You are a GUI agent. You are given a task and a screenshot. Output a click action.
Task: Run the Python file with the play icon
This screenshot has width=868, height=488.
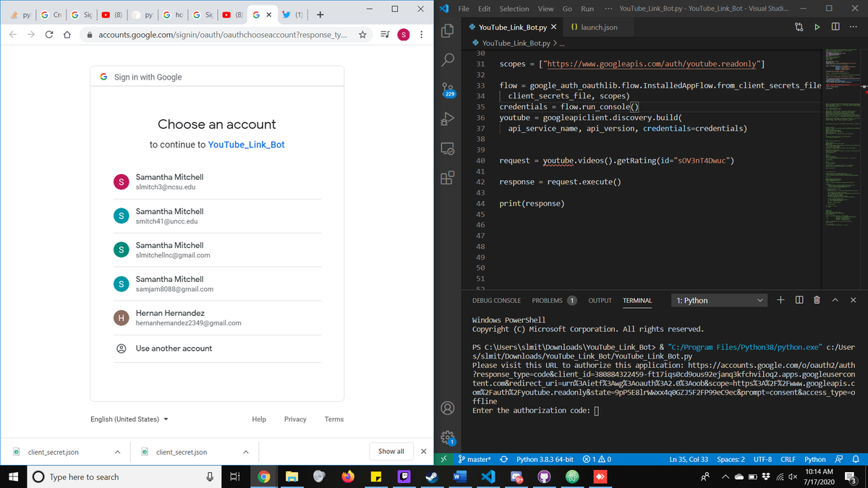point(817,27)
